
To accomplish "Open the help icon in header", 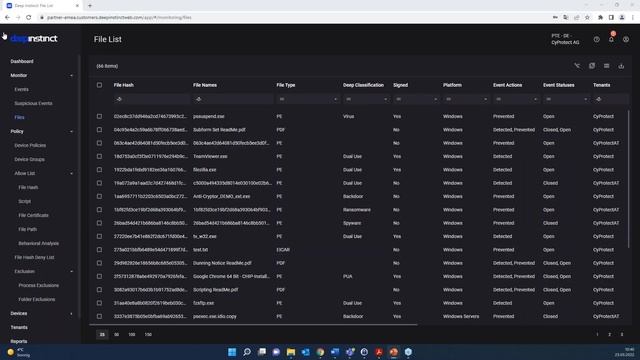I will click(x=596, y=40).
